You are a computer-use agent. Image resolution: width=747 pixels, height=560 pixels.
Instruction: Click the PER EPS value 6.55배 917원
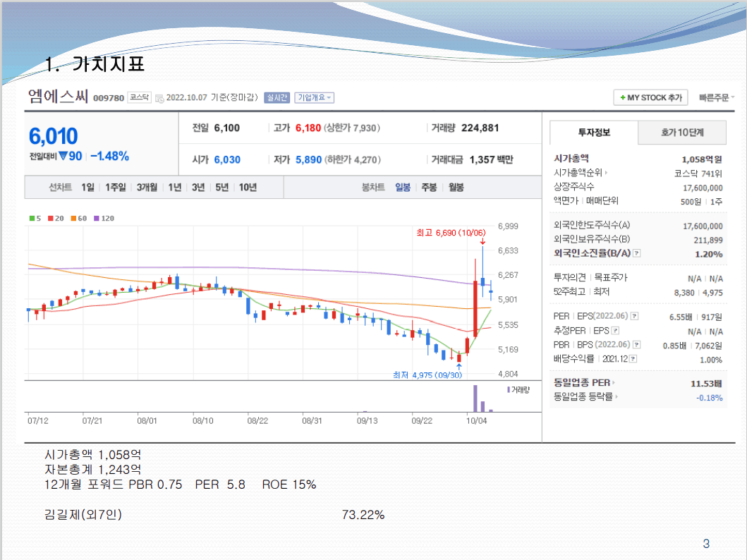pyautogui.click(x=696, y=317)
